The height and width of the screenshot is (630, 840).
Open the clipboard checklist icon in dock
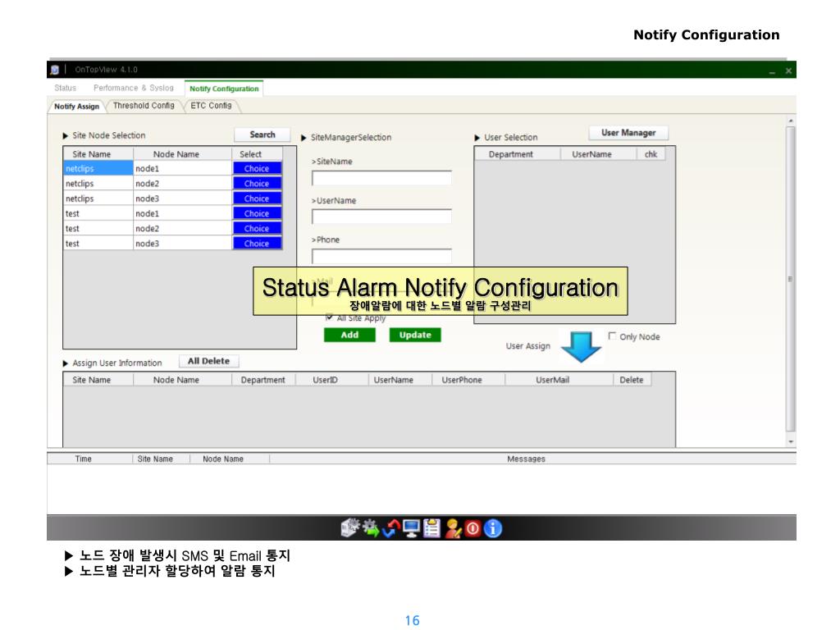coord(431,528)
